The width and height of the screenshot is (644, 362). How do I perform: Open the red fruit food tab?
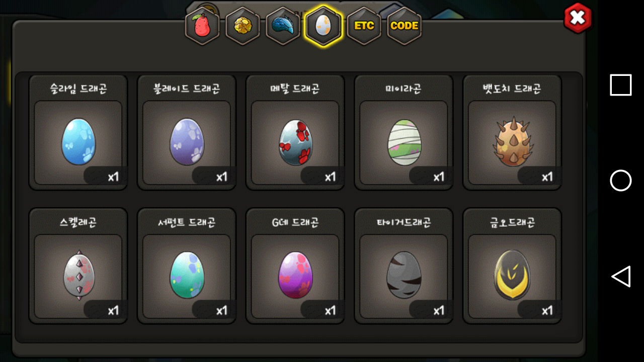click(x=202, y=26)
